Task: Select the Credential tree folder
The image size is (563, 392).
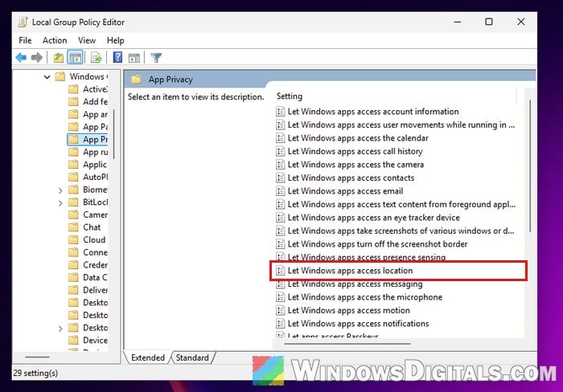Action: pos(88,265)
